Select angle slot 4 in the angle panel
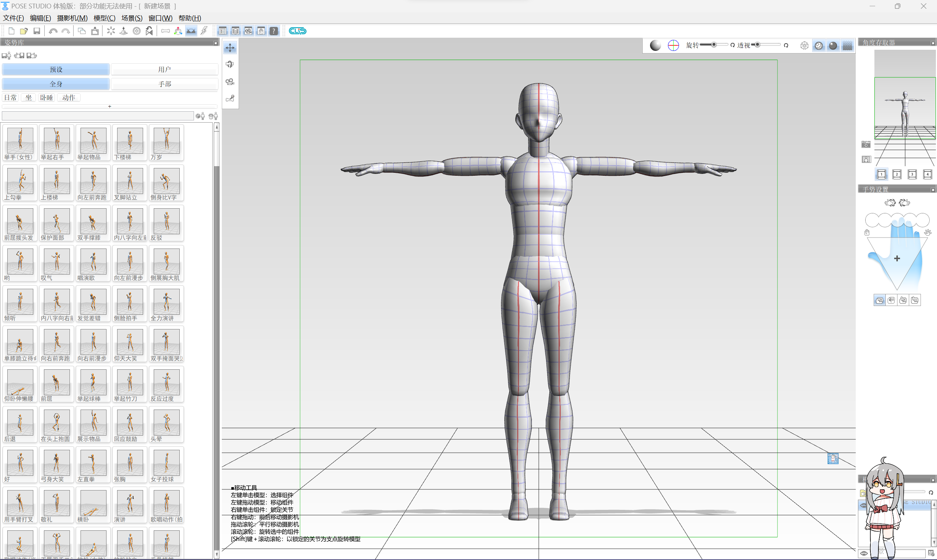Image resolution: width=937 pixels, height=560 pixels. tap(927, 174)
